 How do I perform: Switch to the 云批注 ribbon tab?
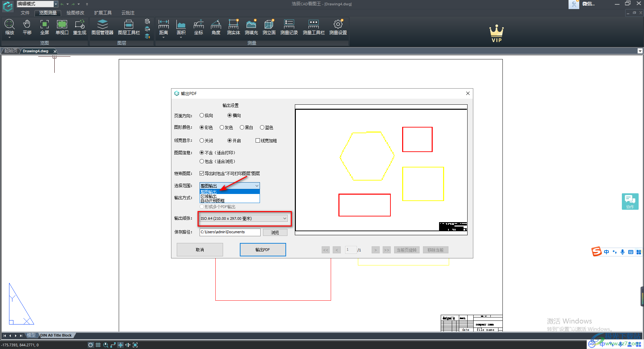(x=128, y=13)
